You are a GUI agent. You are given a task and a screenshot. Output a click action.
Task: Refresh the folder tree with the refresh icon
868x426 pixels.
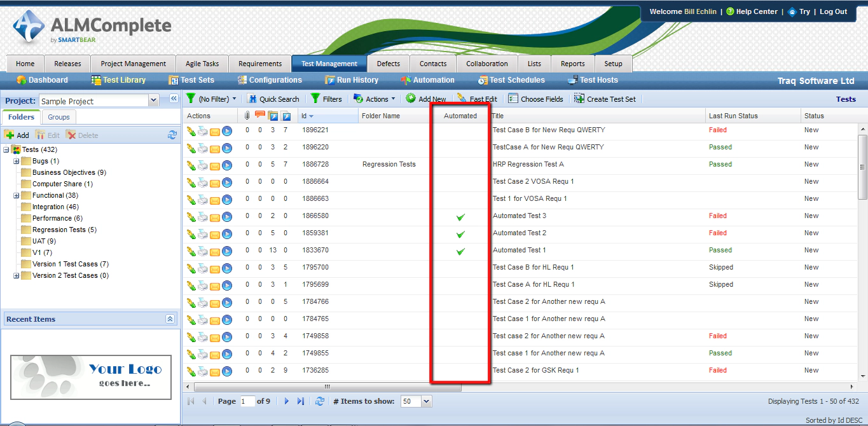[x=172, y=135]
